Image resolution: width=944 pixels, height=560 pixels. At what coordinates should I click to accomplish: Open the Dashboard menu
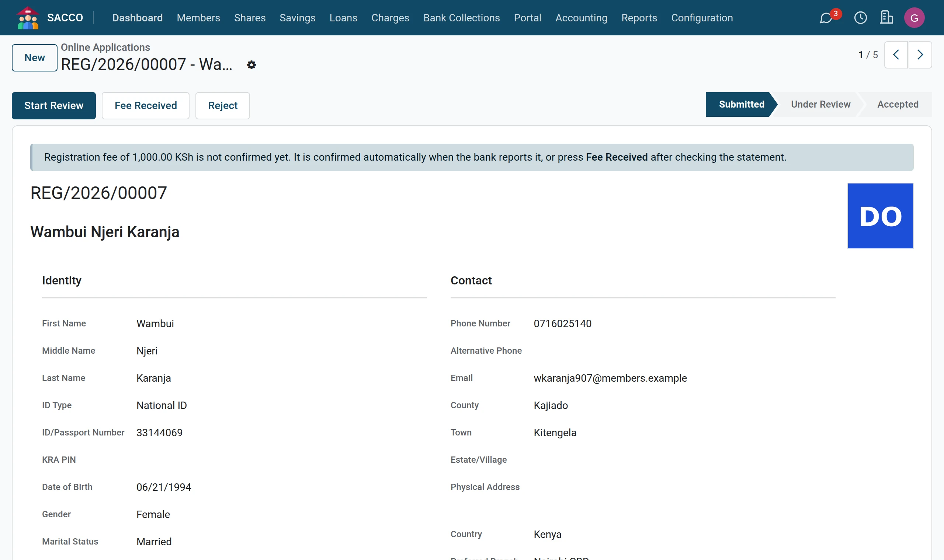(x=138, y=18)
